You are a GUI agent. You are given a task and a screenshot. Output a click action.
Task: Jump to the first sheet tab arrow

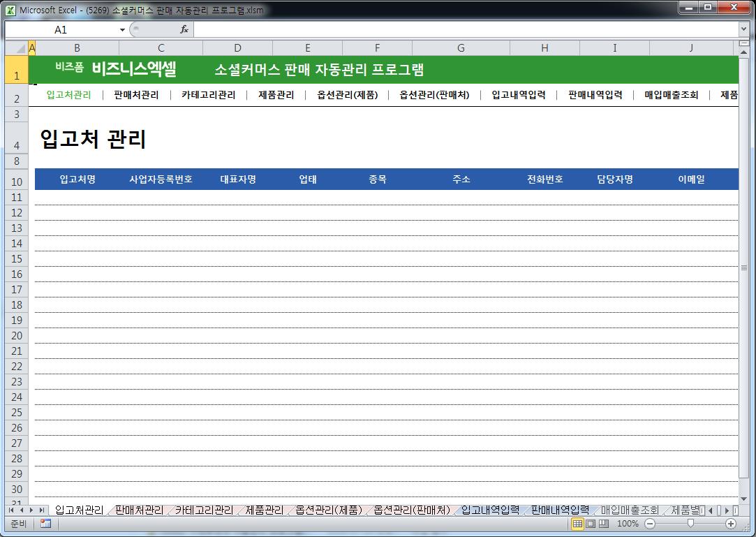click(11, 510)
